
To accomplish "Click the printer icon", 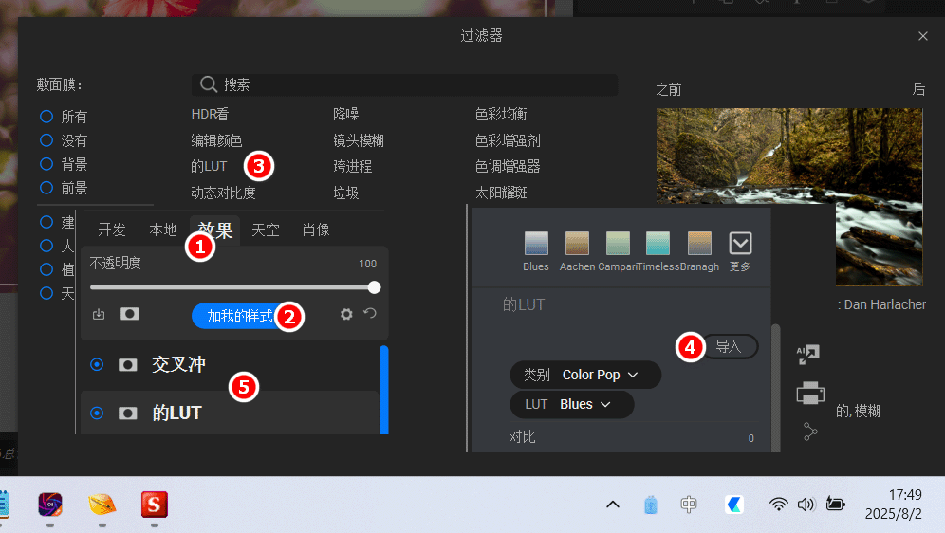I will pyautogui.click(x=810, y=393).
